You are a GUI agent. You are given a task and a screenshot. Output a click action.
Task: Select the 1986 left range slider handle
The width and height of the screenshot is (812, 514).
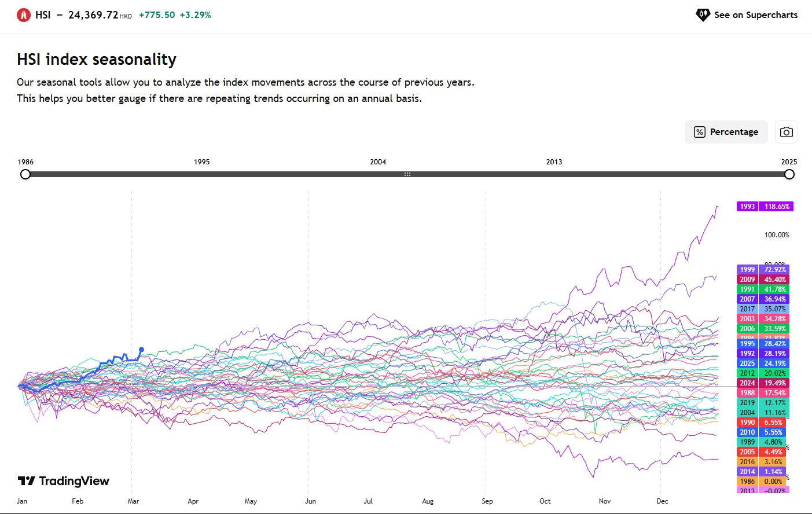(25, 174)
